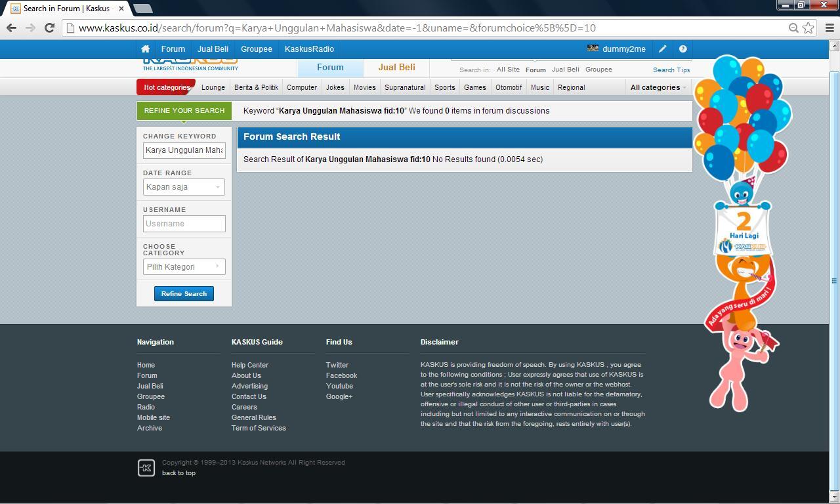The width and height of the screenshot is (840, 504).
Task: Click the Kaskus logo header
Action: click(x=190, y=64)
